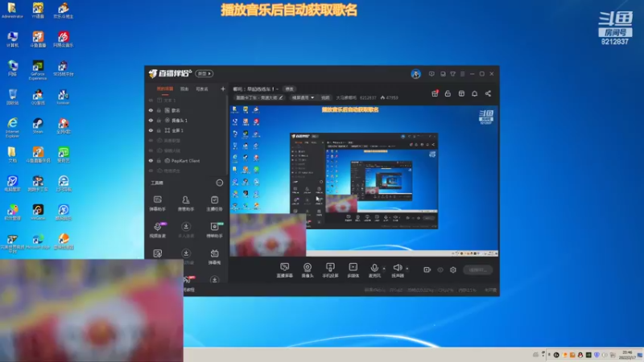
Task: Open the 横屏通用 orientation dropdown
Action: (x=303, y=97)
